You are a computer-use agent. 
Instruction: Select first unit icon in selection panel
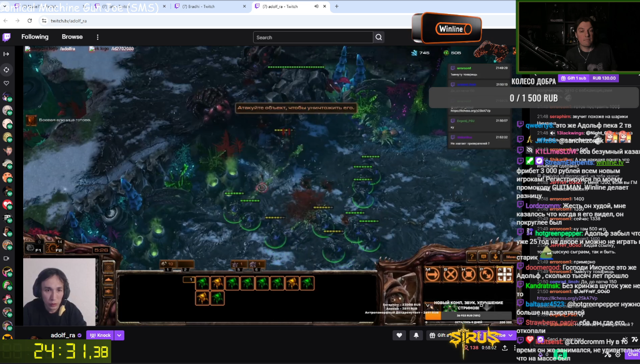(202, 283)
